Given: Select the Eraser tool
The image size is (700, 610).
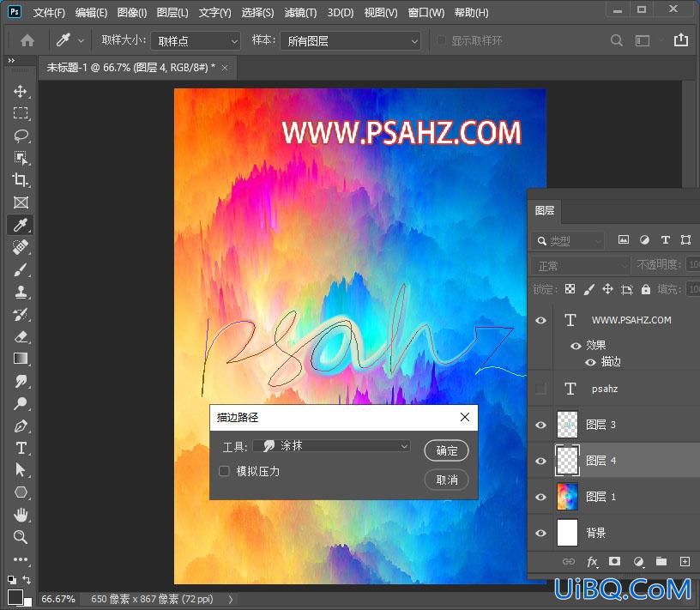Looking at the screenshot, I should 20,336.
